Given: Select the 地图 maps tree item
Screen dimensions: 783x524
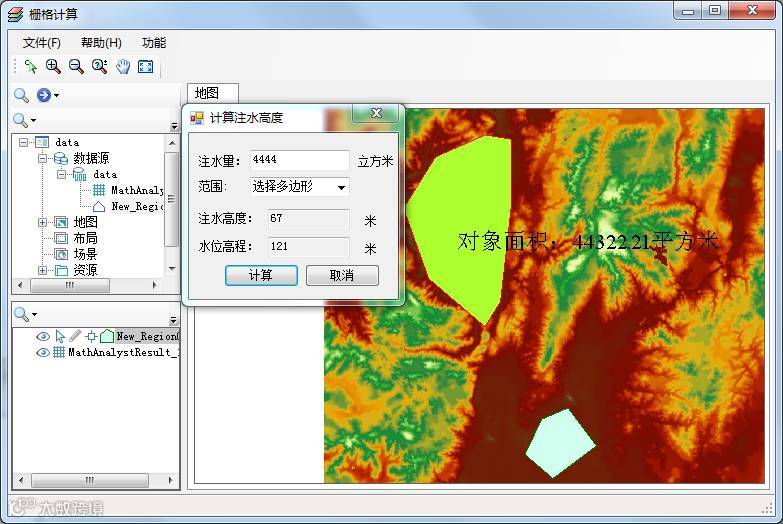Looking at the screenshot, I should 85,222.
